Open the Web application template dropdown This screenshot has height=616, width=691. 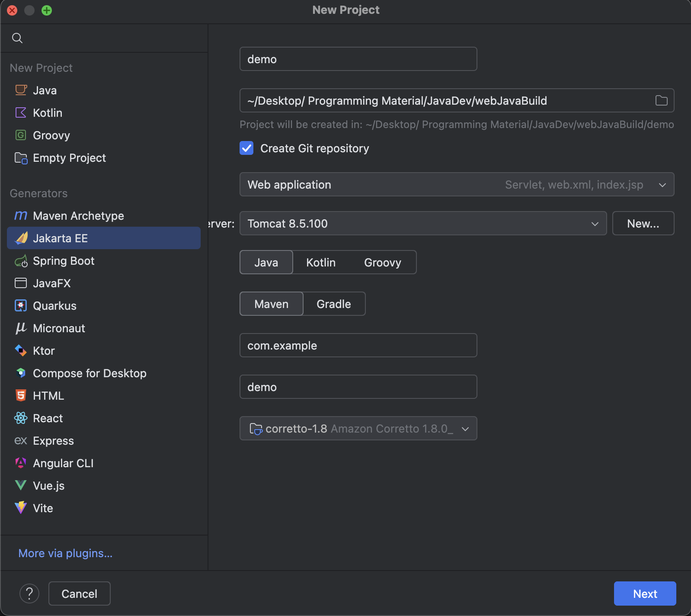(457, 184)
